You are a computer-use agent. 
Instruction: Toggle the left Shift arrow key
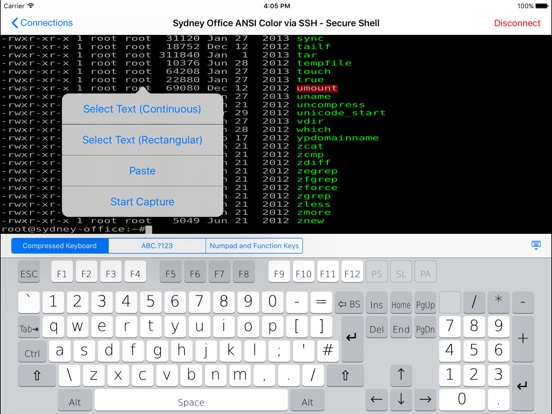(37, 376)
